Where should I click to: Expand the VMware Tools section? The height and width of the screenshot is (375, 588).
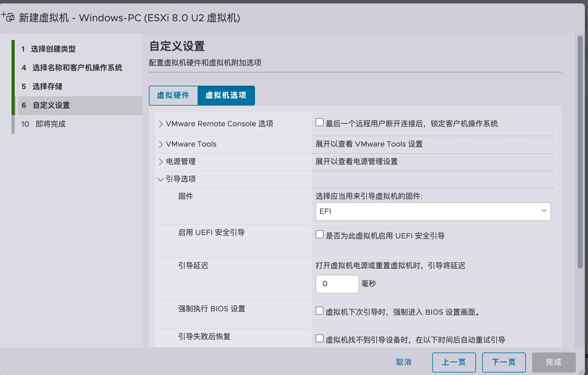[161, 144]
